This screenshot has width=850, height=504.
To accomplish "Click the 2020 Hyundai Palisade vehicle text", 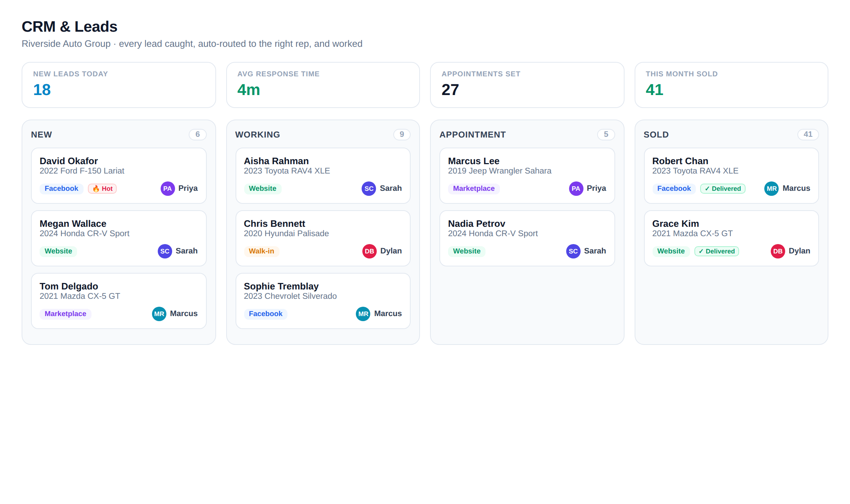I will [286, 234].
